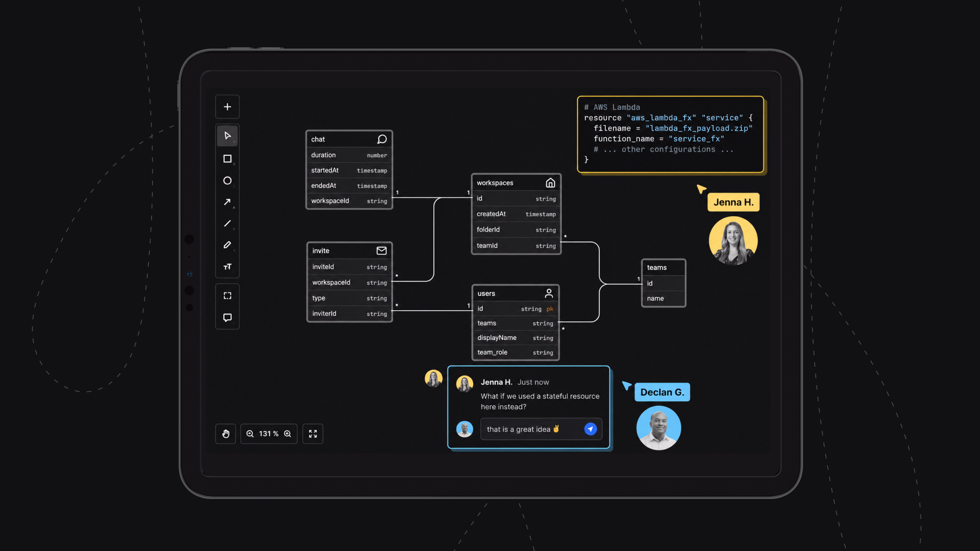Click the home icon on workspaces table
Screen dimensions: 980x551
pos(550,183)
